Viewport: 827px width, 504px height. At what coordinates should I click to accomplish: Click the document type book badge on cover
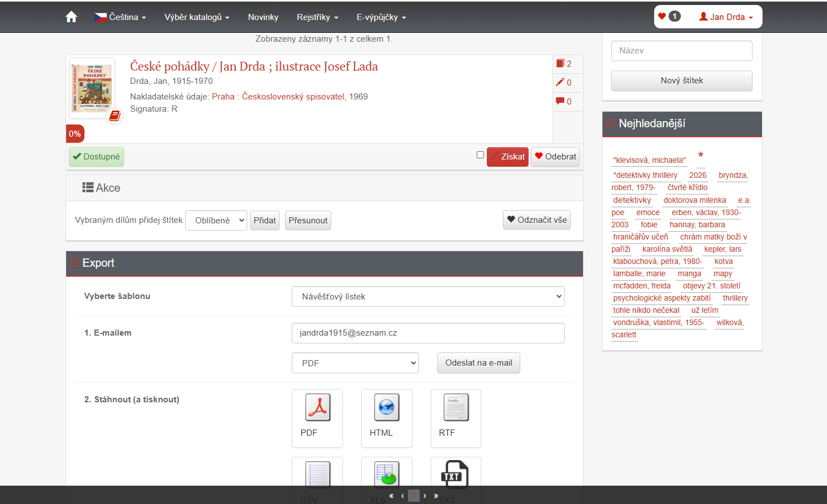tap(114, 116)
